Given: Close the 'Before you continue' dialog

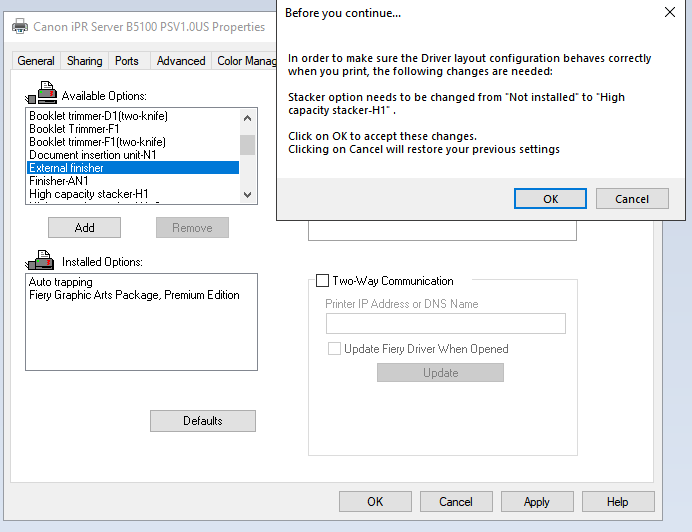Looking at the screenshot, I should 669,13.
